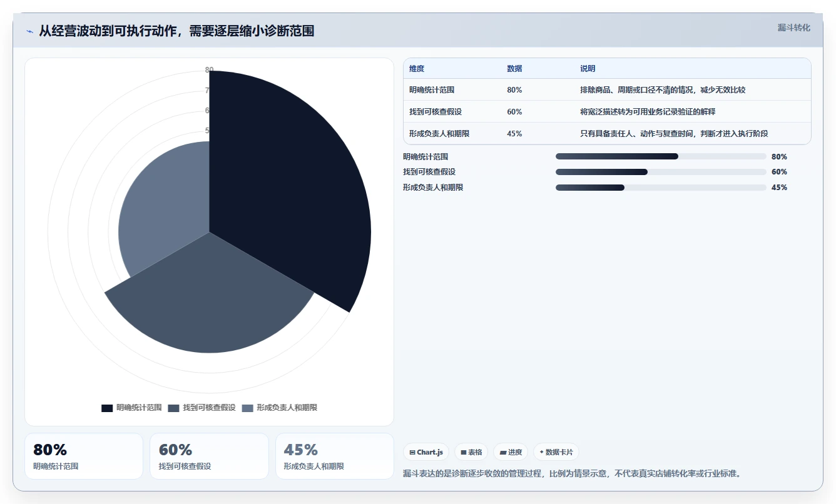Image resolution: width=836 pixels, height=504 pixels.
Task: Click the 形成负责人和期限 label in the progress list
Action: click(x=433, y=188)
